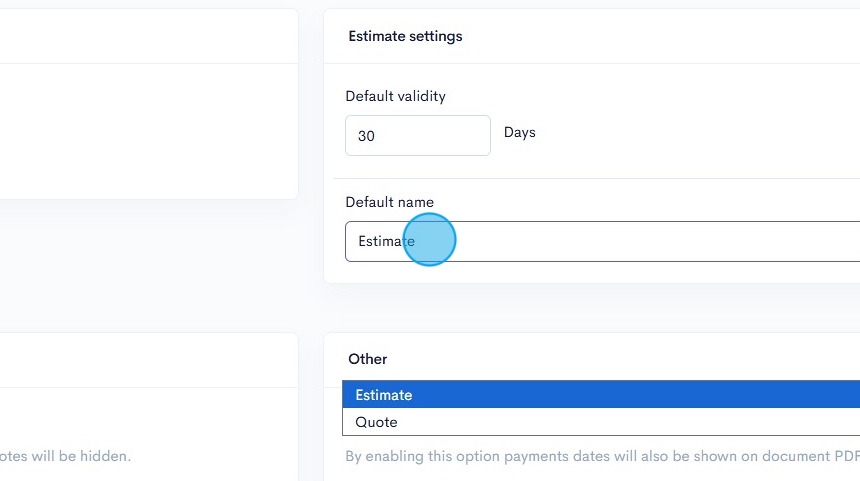Click the number 30 in the validity box
Viewport: 860px width, 481px height.
point(366,136)
